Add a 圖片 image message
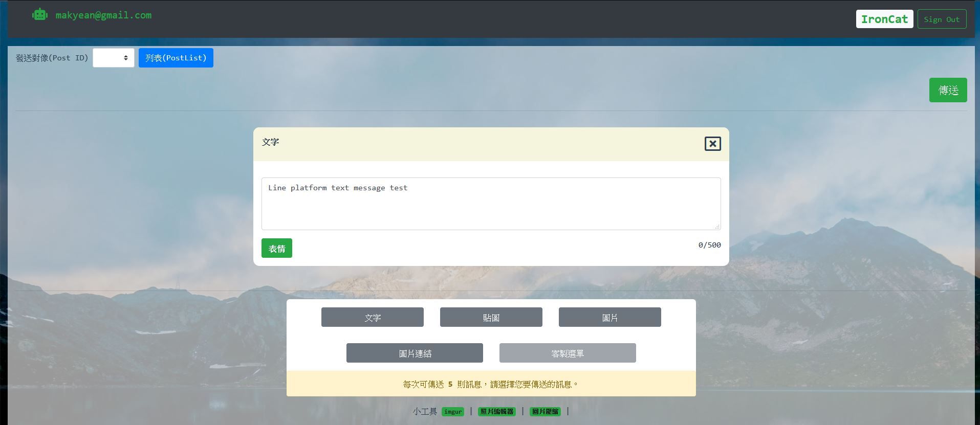The height and width of the screenshot is (425, 980). coord(610,317)
